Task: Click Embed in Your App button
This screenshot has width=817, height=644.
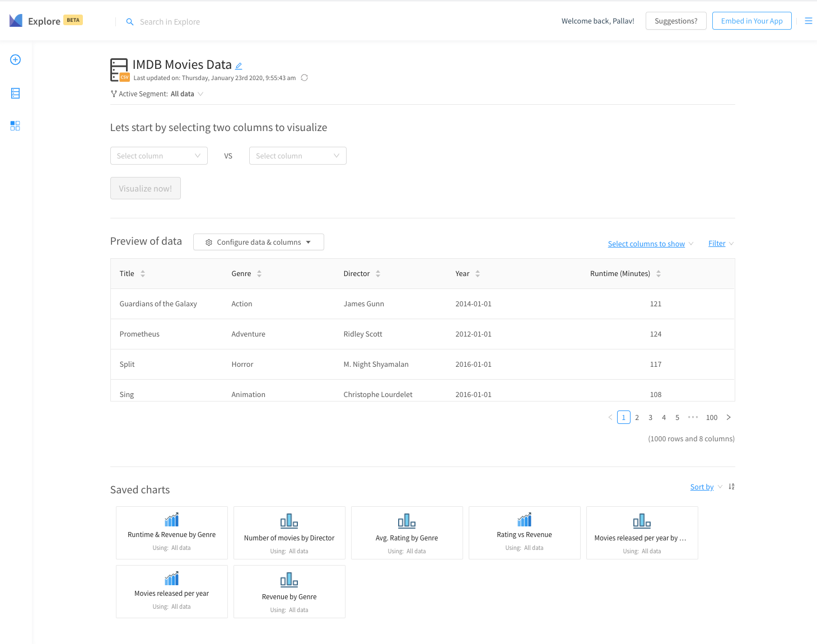Action: (x=752, y=21)
